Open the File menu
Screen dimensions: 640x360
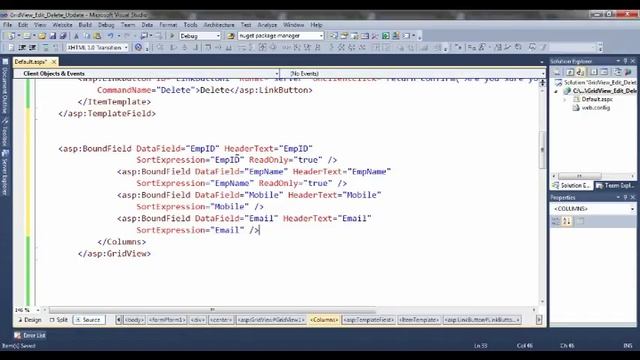tap(7, 25)
